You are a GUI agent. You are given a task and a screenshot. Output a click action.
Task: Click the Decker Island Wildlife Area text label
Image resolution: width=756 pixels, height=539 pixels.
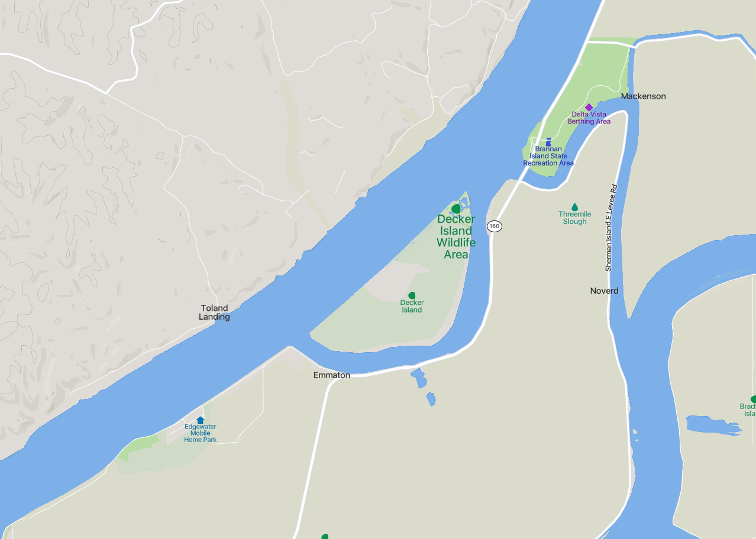pos(456,237)
